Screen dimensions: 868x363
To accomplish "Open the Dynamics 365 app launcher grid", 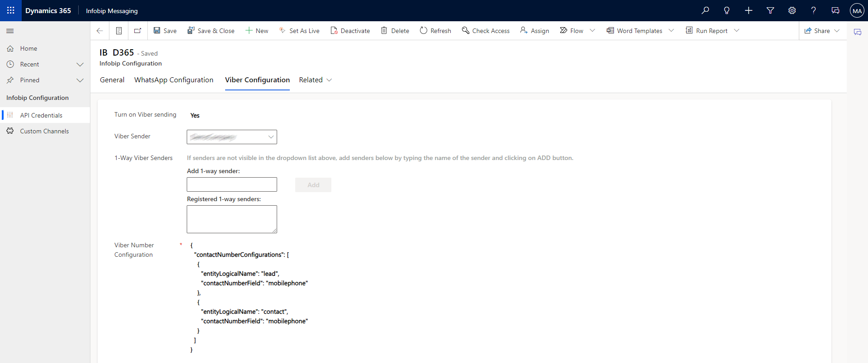I will pos(11,10).
